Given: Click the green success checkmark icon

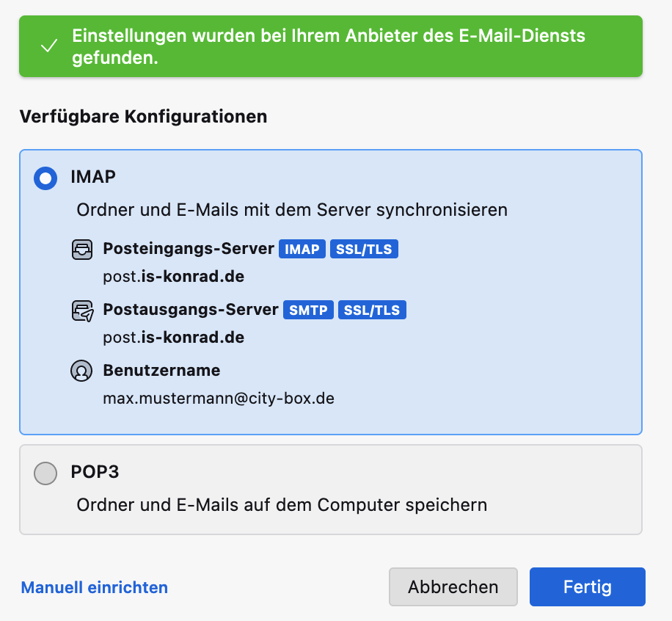Looking at the screenshot, I should tap(49, 46).
